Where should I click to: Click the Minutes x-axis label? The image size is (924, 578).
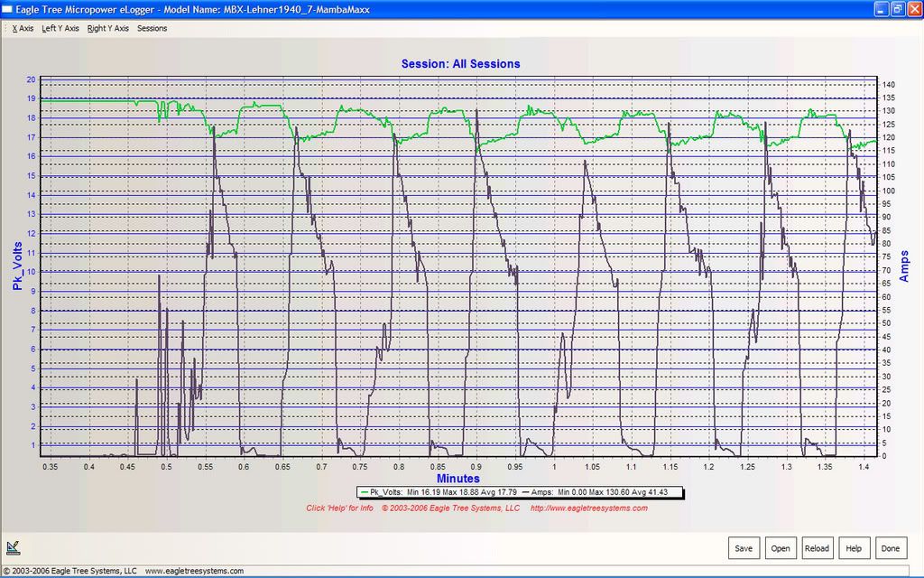pyautogui.click(x=460, y=478)
